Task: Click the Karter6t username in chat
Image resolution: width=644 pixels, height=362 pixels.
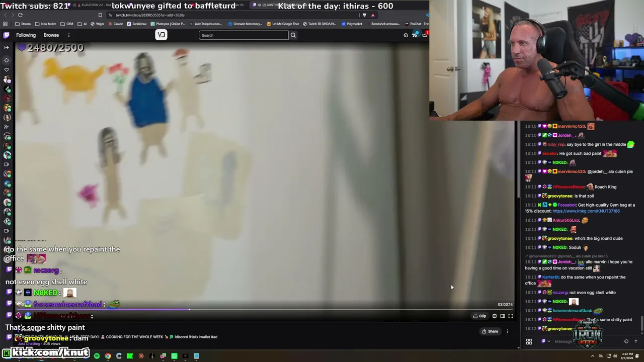Action: (x=550, y=277)
